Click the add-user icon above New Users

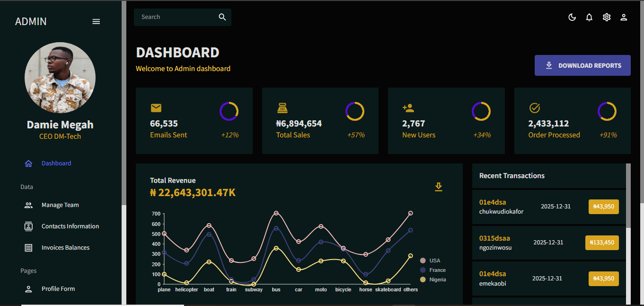(408, 108)
